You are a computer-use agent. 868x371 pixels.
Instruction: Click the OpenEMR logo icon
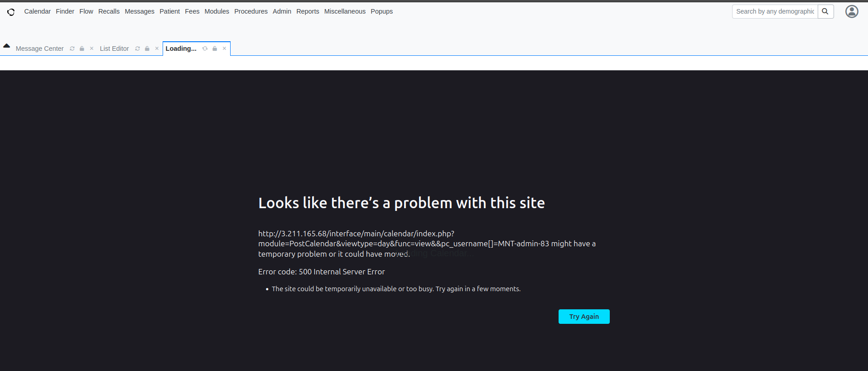tap(11, 12)
